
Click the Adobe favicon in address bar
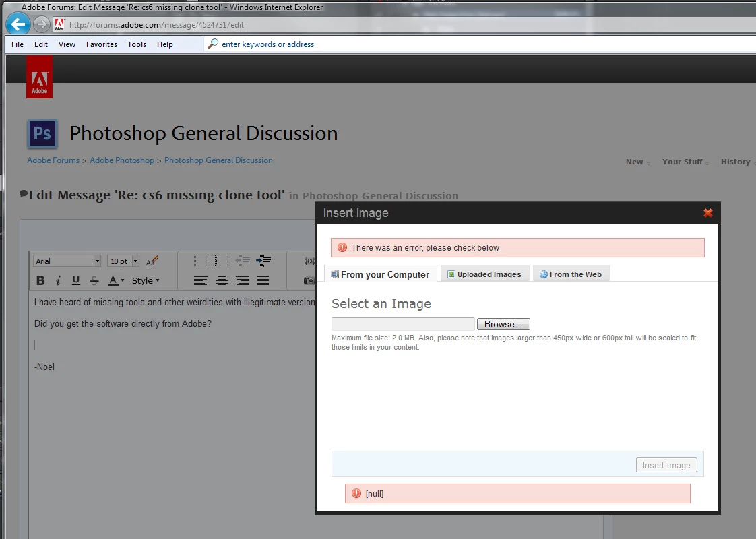click(x=60, y=24)
